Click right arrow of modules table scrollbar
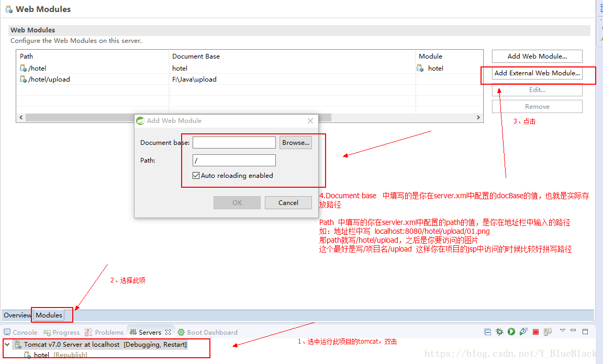The width and height of the screenshot is (603, 364). (x=478, y=117)
